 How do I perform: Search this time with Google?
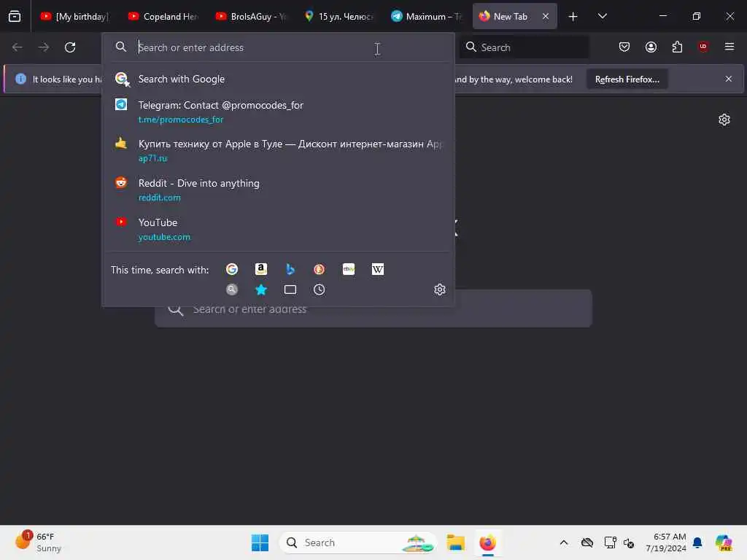tap(232, 270)
